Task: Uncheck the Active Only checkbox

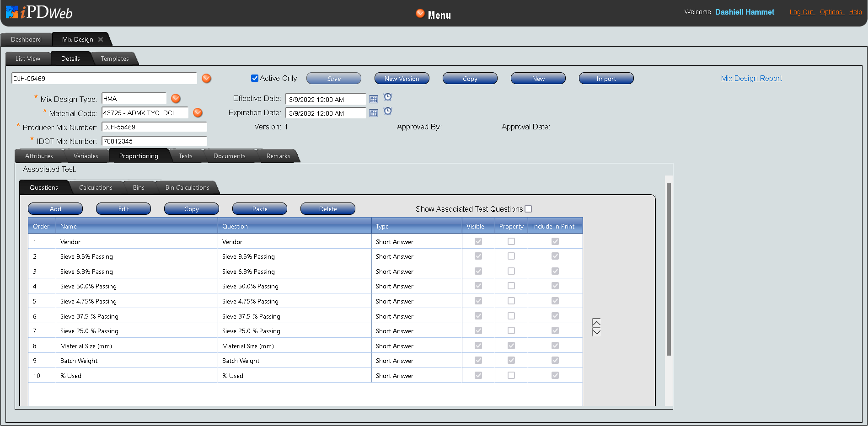Action: [255, 78]
